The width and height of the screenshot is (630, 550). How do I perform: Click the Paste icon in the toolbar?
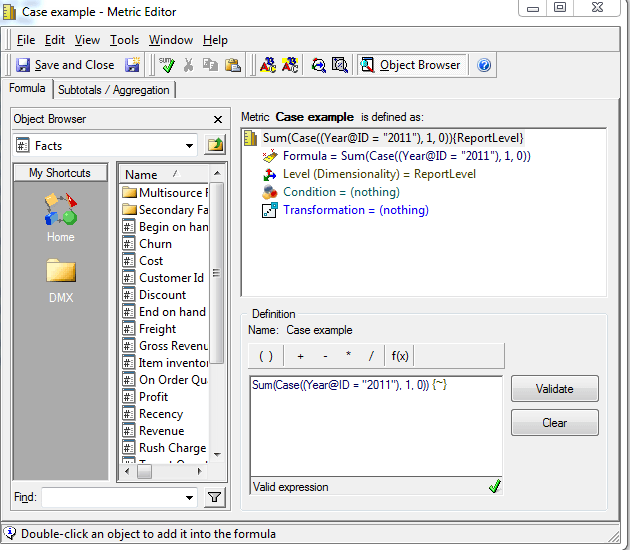tap(232, 65)
